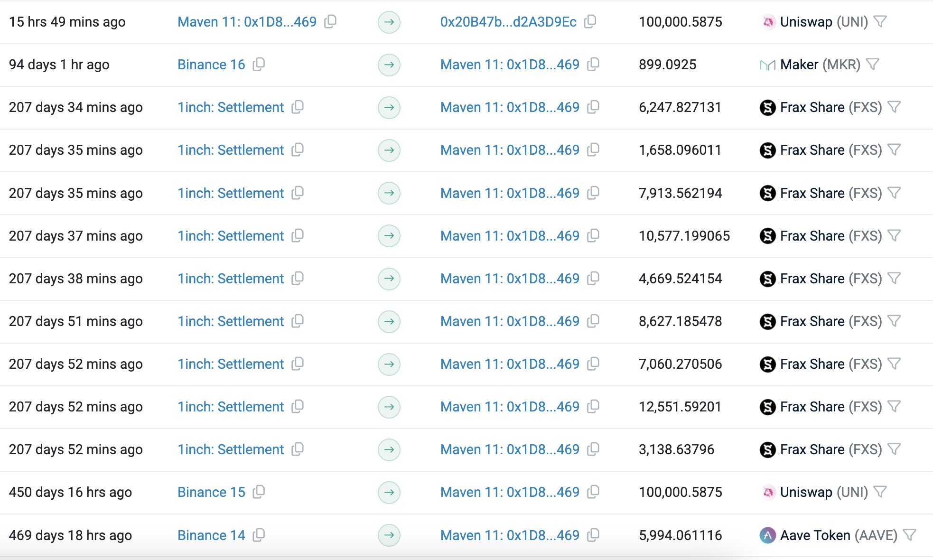Copy Maven 11 address in Aave Token row
The image size is (933, 560).
(x=593, y=535)
